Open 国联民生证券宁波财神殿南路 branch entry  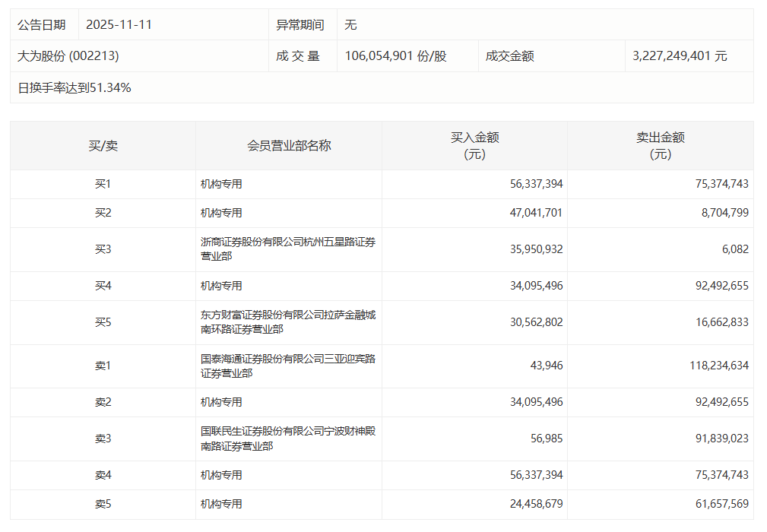pyautogui.click(x=287, y=439)
